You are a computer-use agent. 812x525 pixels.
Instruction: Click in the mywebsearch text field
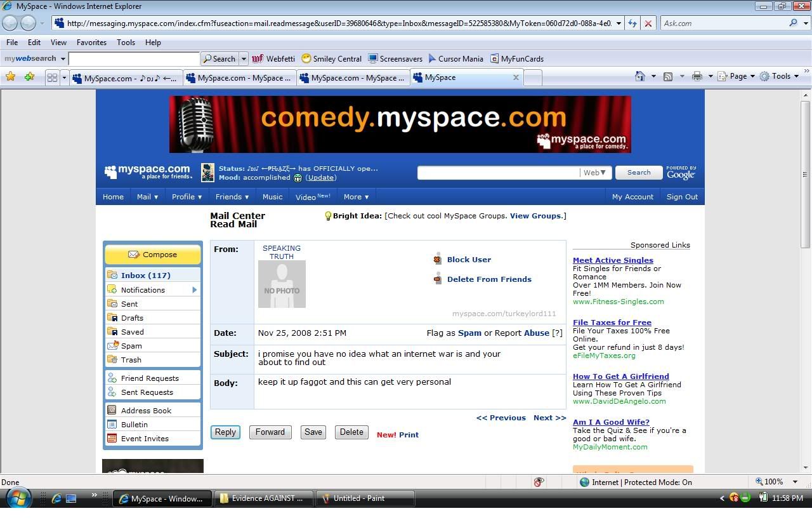(134, 58)
